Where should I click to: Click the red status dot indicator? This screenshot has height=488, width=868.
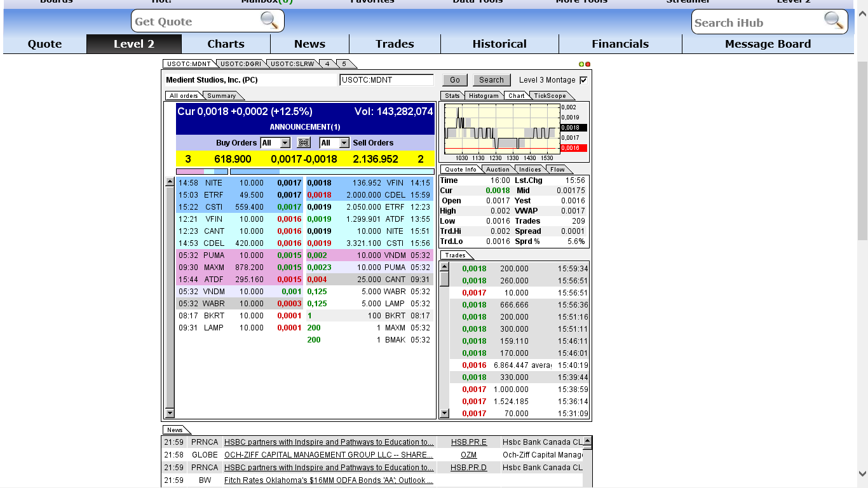[588, 64]
